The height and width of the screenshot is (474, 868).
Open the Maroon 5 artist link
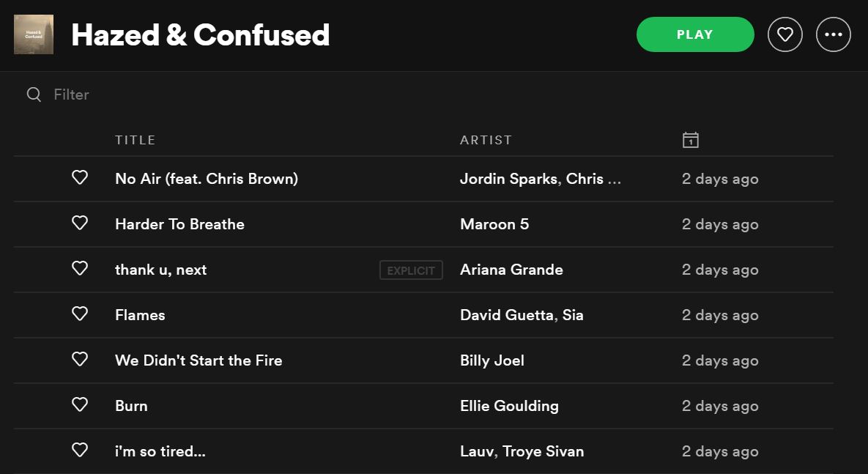494,224
